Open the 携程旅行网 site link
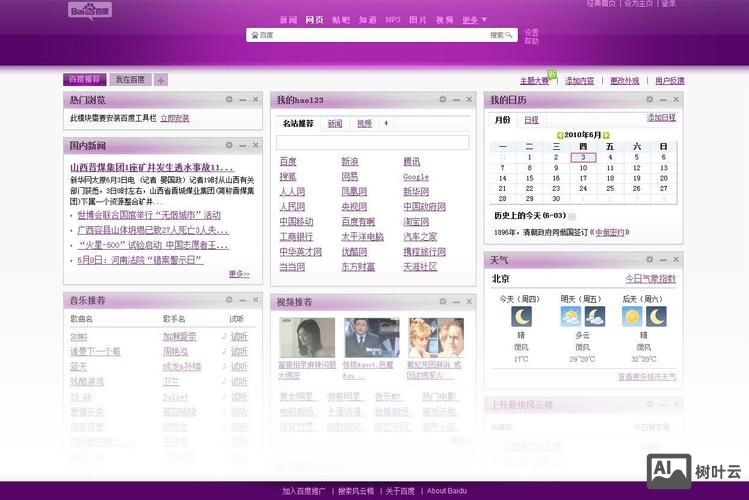The image size is (749, 500). click(425, 252)
